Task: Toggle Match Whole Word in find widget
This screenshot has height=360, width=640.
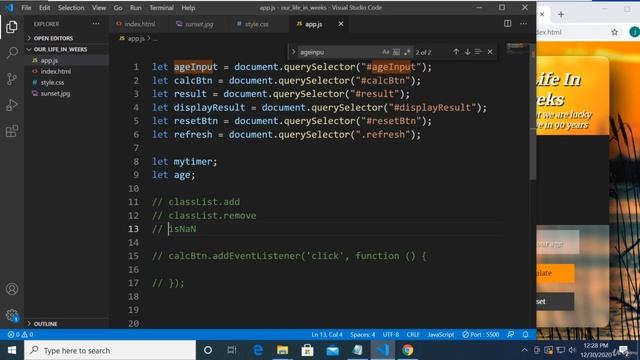Action: pyautogui.click(x=396, y=52)
